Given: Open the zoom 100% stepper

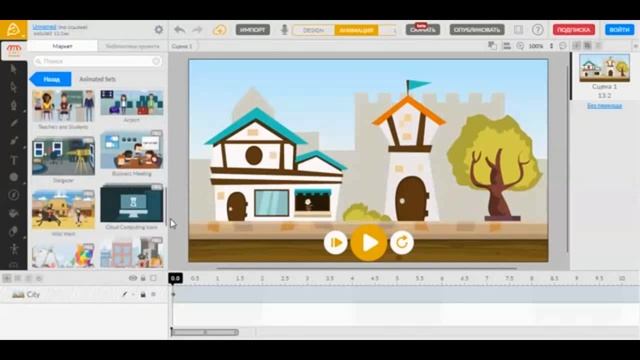Looking at the screenshot, I should [x=551, y=46].
